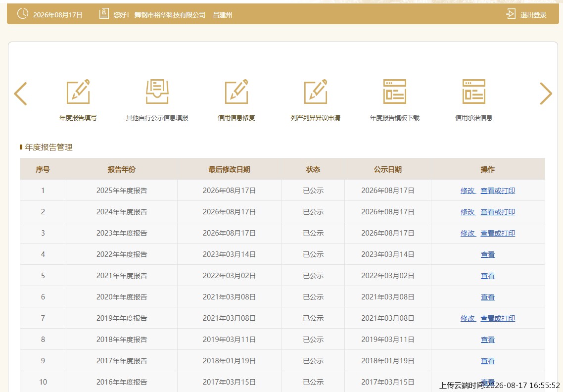Select the 信用承诺信息 label
Image resolution: width=563 pixels, height=392 pixels.
pos(473,118)
